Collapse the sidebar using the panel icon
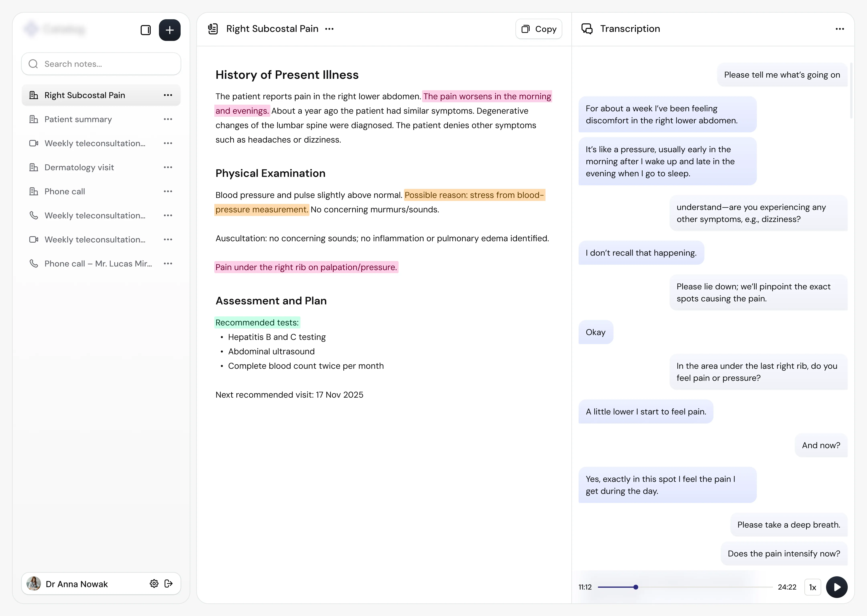 145,30
